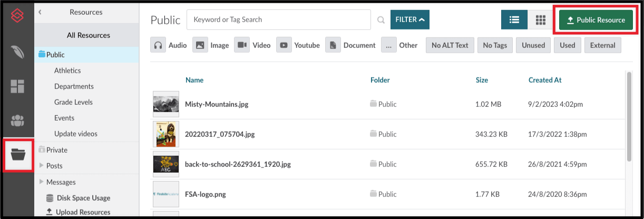Click the resource list vertical scrollbar

629,117
